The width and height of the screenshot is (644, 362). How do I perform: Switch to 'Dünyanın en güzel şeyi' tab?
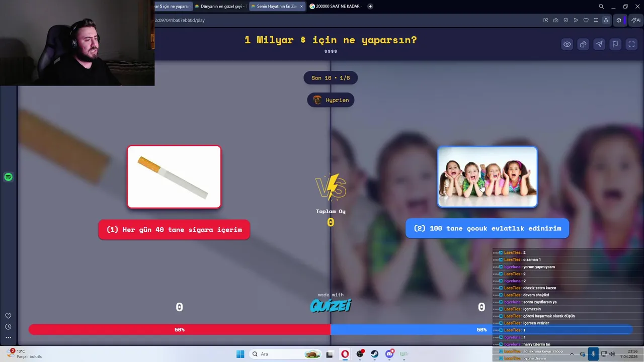click(221, 7)
